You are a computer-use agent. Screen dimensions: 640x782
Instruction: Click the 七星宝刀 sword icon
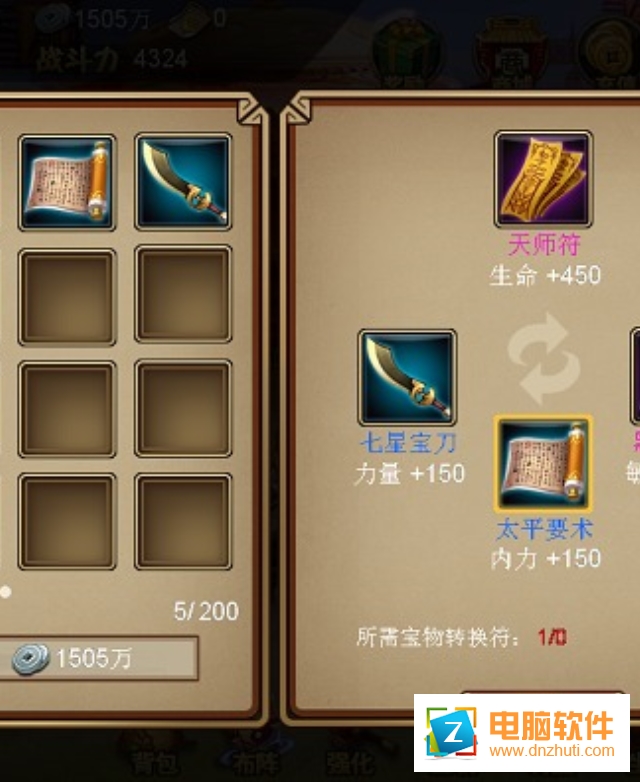tap(408, 378)
